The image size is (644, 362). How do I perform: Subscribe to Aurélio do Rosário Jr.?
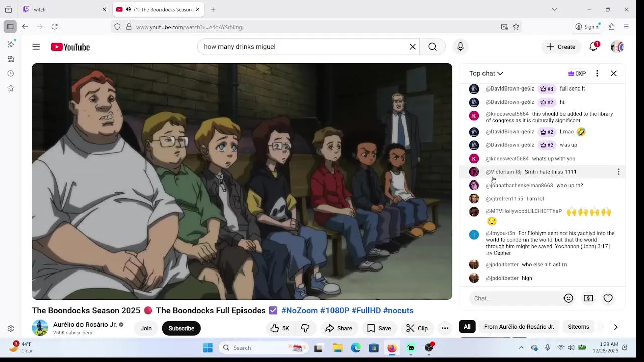pyautogui.click(x=181, y=328)
